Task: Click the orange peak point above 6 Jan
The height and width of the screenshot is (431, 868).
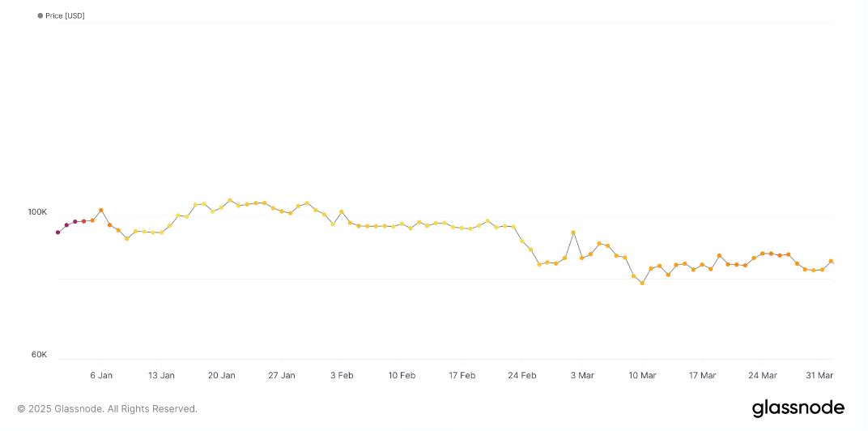Action: click(100, 211)
